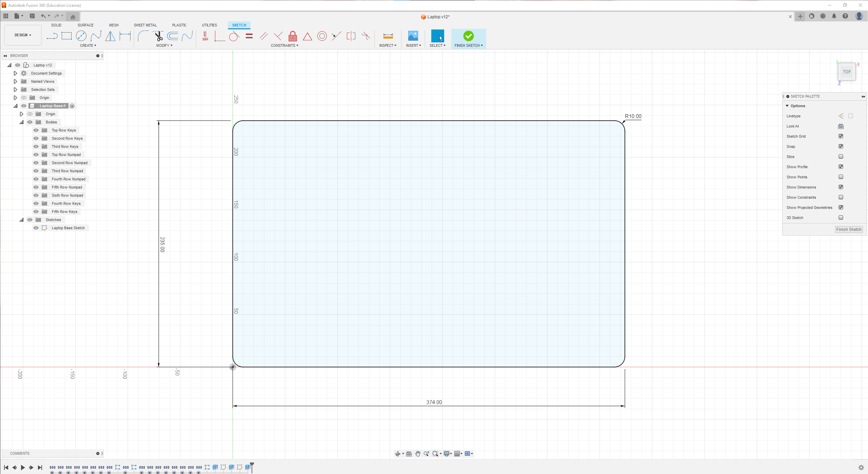
Task: Click the Finish Sketch text button
Action: (x=848, y=229)
